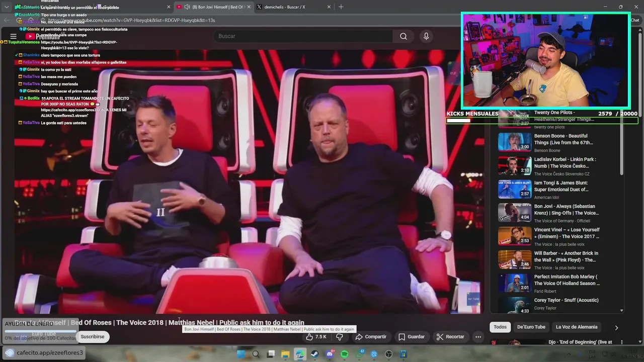Focus the Buscar search field
Viewport: 644px width, 362px height.
303,36
